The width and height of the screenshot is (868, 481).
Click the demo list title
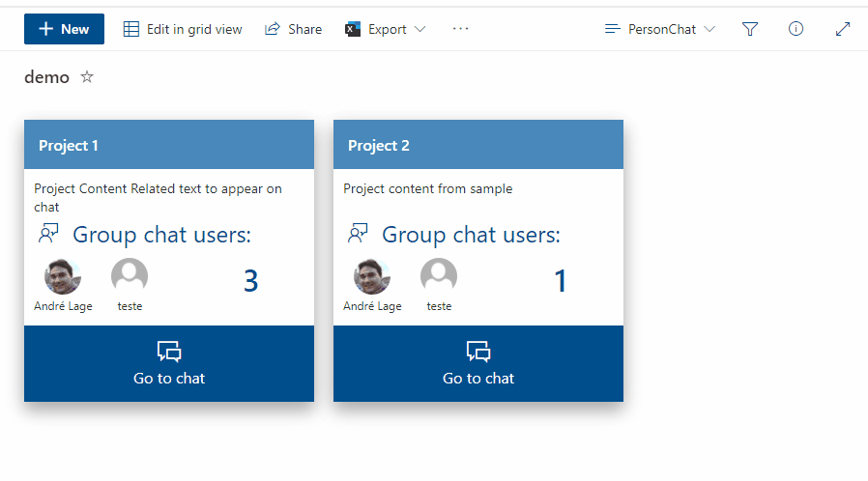[47, 77]
